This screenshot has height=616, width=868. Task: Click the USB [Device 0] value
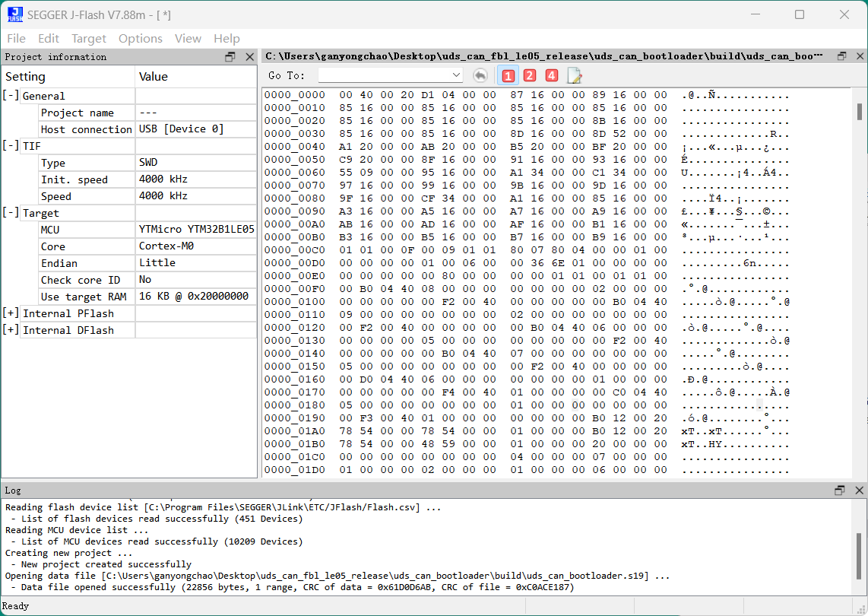181,129
